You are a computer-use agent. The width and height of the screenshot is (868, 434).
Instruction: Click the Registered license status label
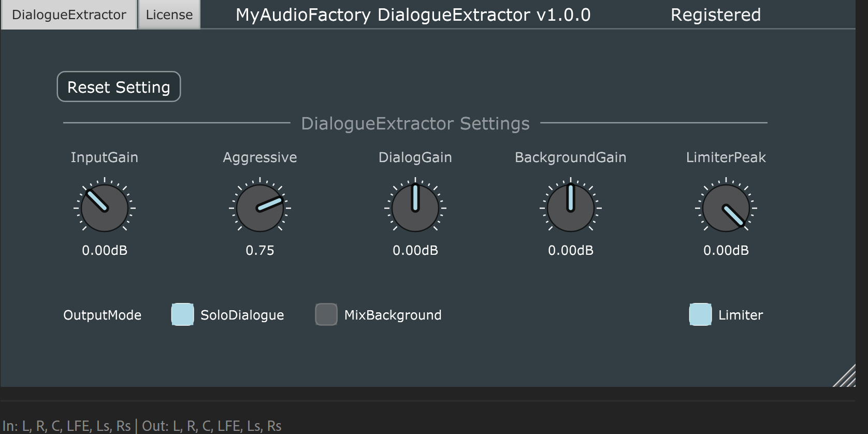[x=716, y=15]
